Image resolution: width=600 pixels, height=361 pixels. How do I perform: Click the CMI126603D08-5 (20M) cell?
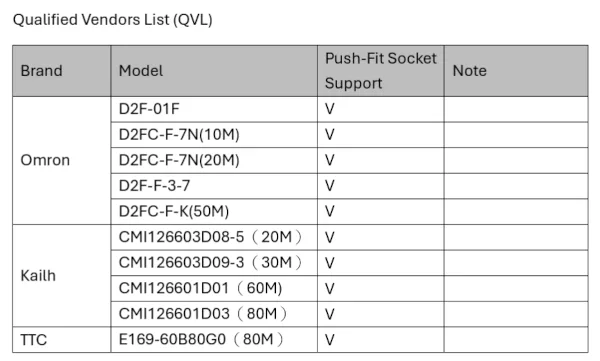pos(214,237)
